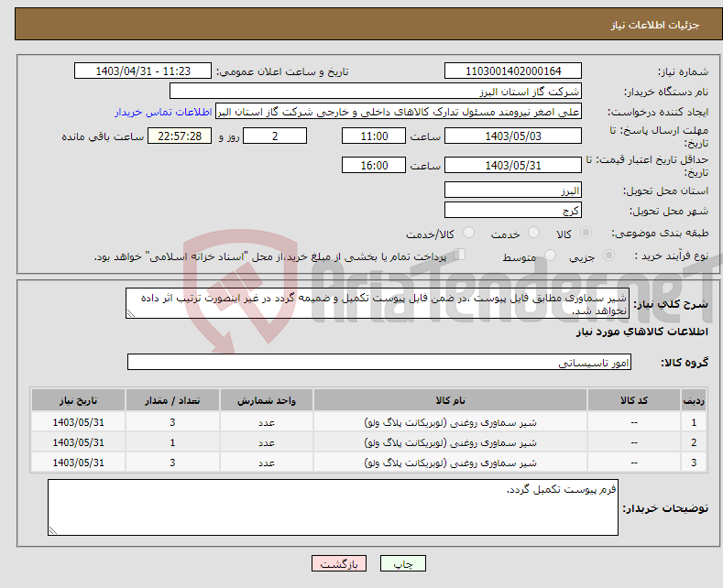Click the item name in row 1
This screenshot has width=723, height=588.
[x=451, y=422]
